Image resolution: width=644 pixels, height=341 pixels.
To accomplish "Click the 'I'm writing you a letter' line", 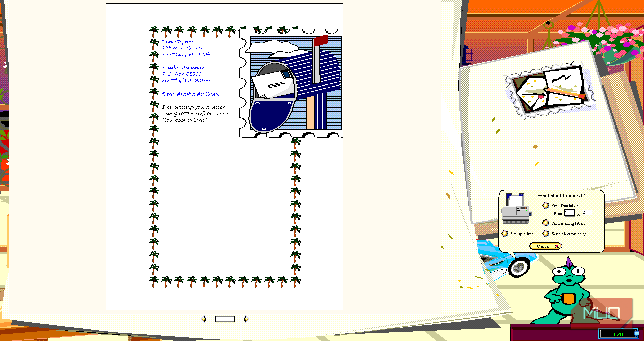I will (x=194, y=107).
